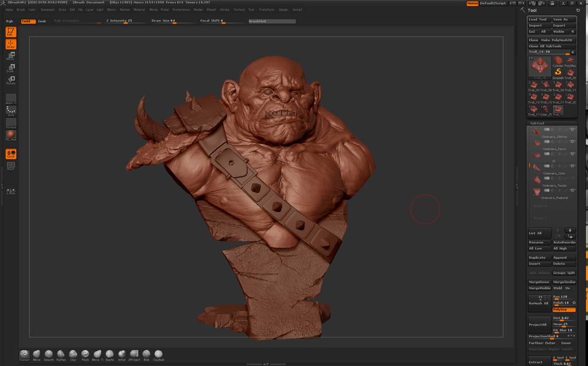Open the Alpha menu
588x366 pixels.
[9, 10]
